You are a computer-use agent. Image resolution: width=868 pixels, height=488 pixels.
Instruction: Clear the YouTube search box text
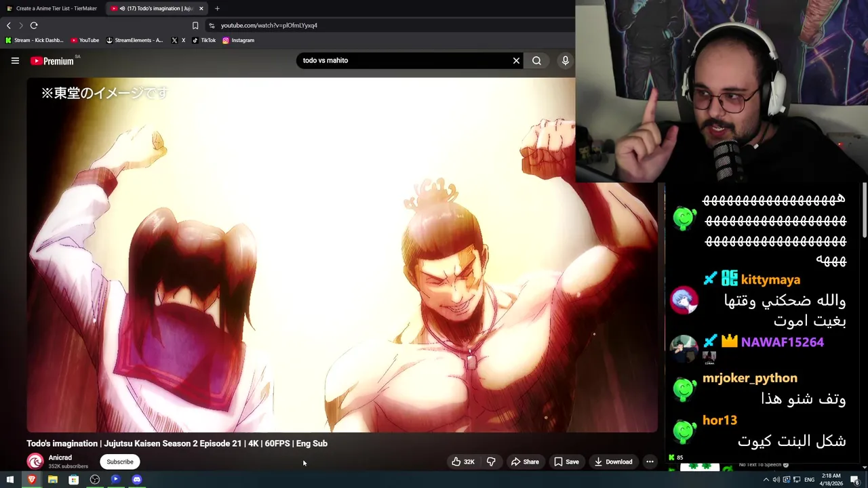coord(516,60)
